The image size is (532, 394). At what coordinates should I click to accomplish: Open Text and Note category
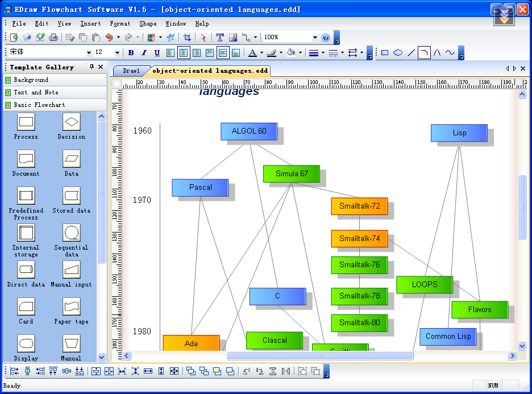tap(55, 92)
